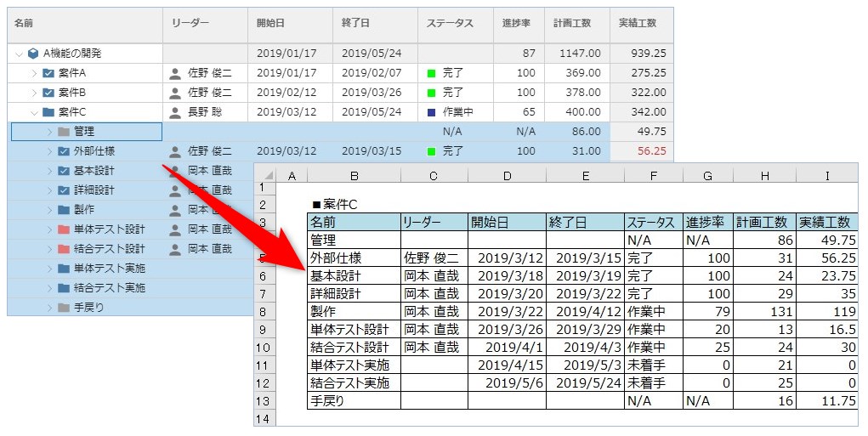
Task: Select the Excel cell containing 基本設計
Action: coord(353,275)
